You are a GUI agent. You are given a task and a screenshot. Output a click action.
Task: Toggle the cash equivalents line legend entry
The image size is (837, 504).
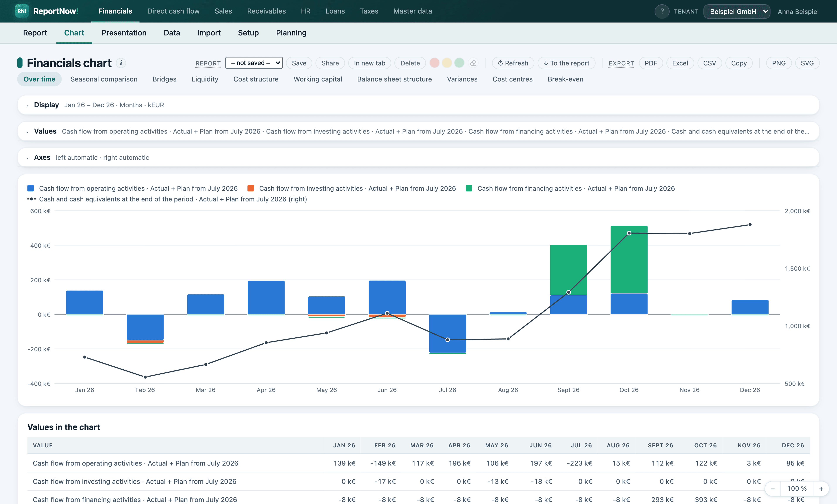pyautogui.click(x=167, y=199)
